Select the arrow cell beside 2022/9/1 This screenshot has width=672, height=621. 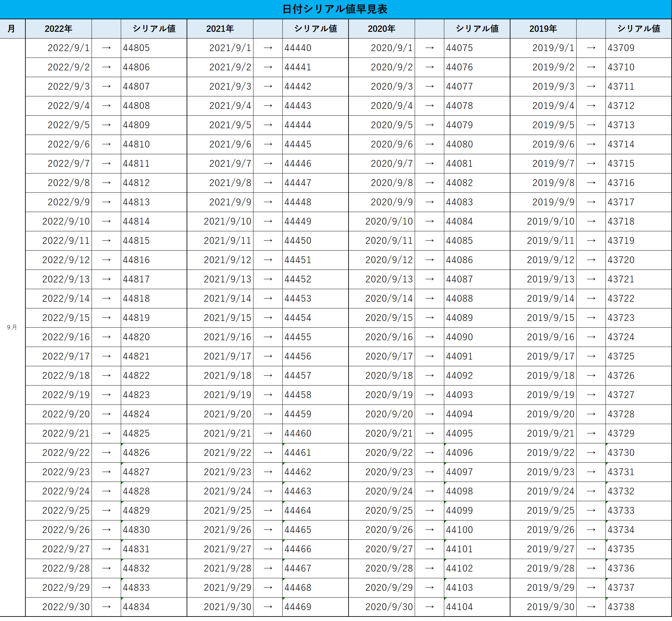coord(106,48)
